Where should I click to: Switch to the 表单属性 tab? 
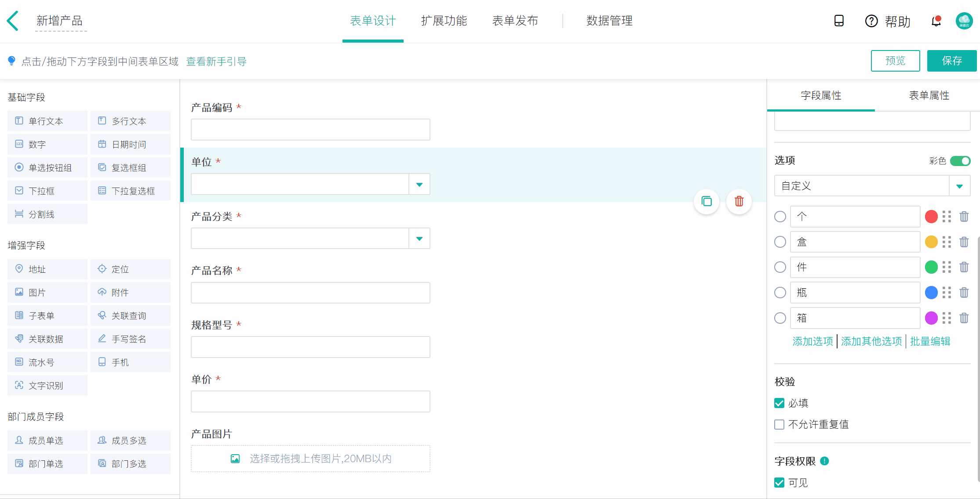click(929, 95)
